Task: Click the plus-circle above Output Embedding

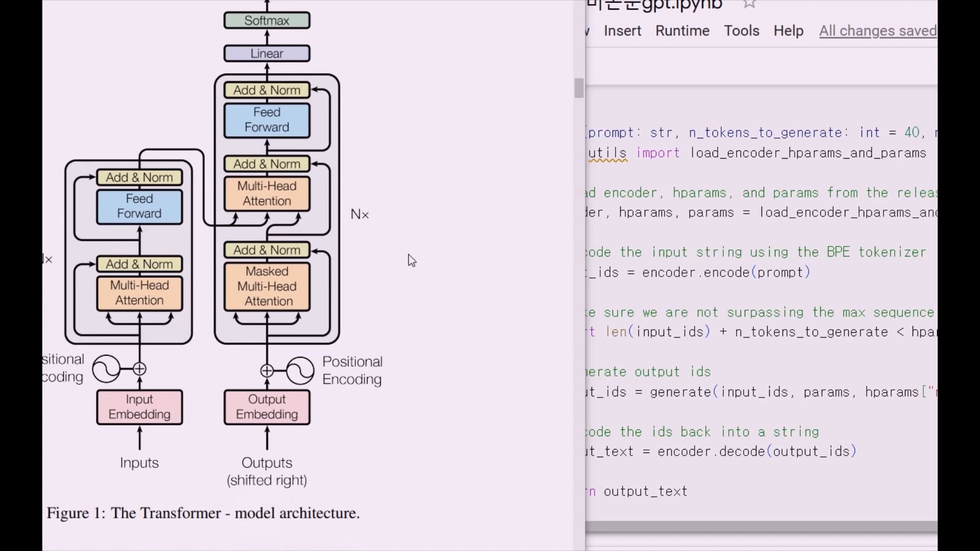Action: click(267, 371)
